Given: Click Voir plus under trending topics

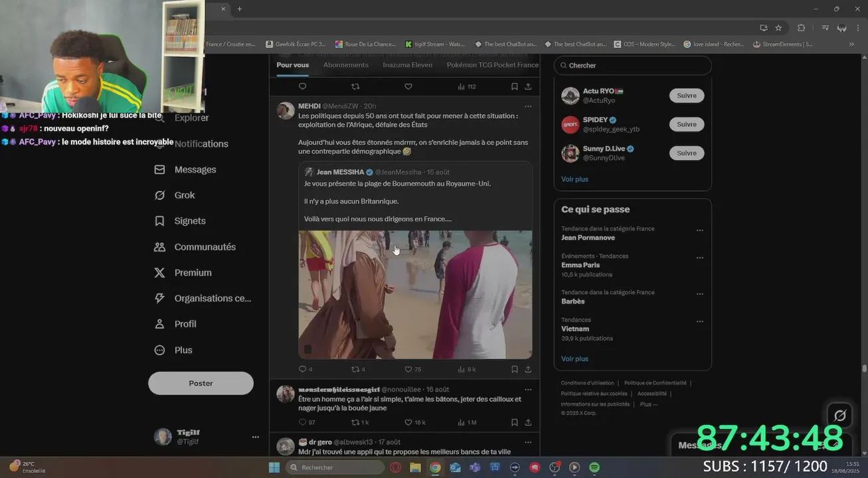Looking at the screenshot, I should click(574, 358).
